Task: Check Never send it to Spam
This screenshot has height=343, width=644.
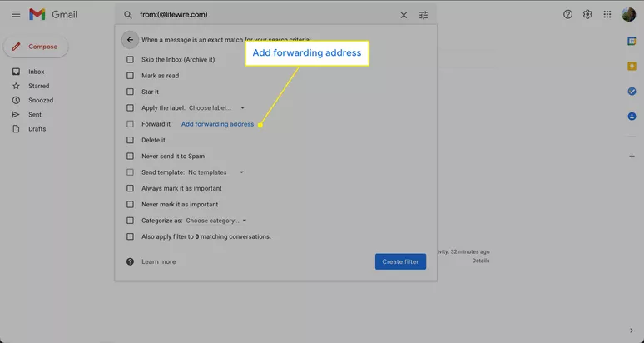Action: [130, 156]
